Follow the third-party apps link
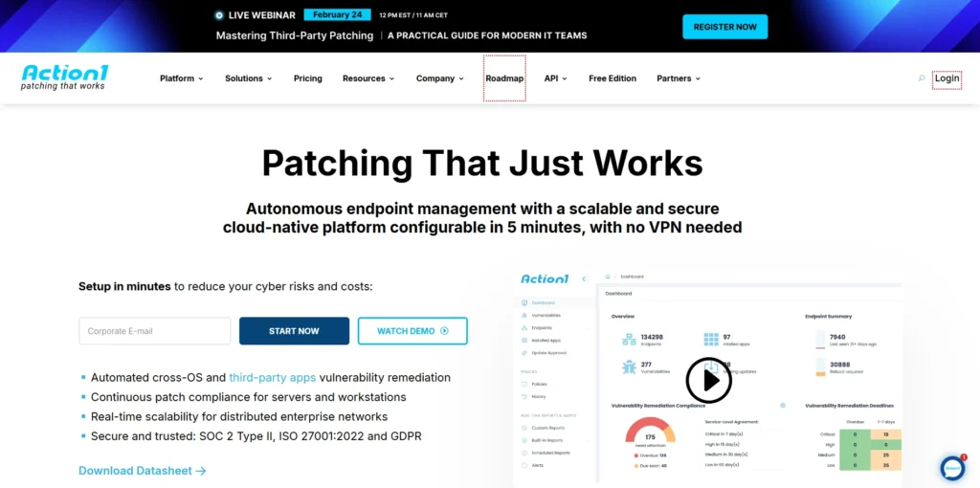This screenshot has width=980, height=488. click(273, 377)
